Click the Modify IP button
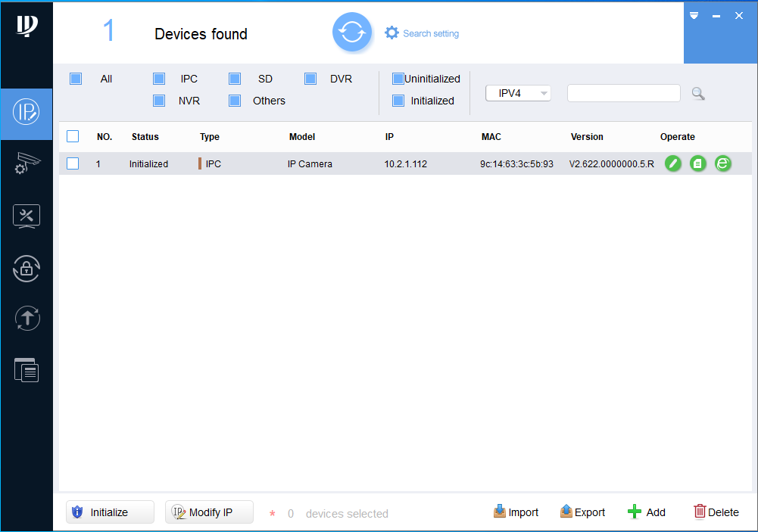 pyautogui.click(x=209, y=512)
